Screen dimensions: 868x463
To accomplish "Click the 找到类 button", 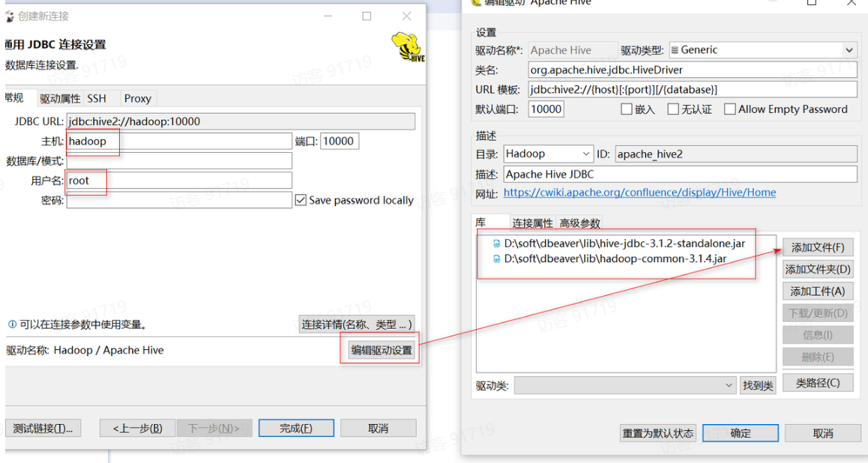I will coord(758,385).
